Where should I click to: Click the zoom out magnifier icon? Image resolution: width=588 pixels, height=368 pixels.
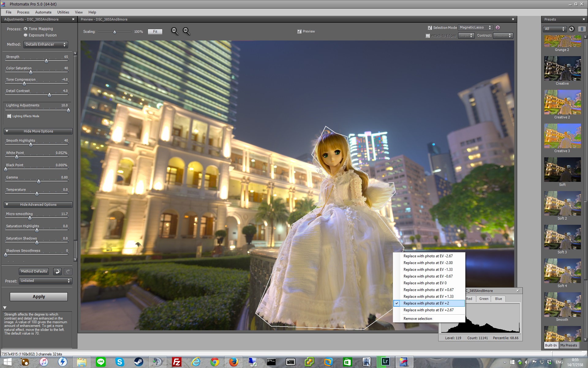[175, 31]
